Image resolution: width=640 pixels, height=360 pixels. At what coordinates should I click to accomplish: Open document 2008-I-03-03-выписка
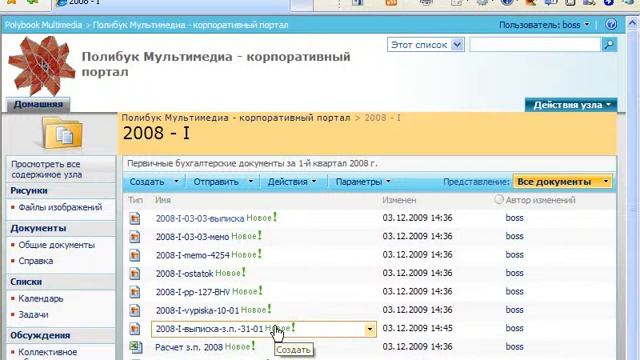click(x=200, y=218)
